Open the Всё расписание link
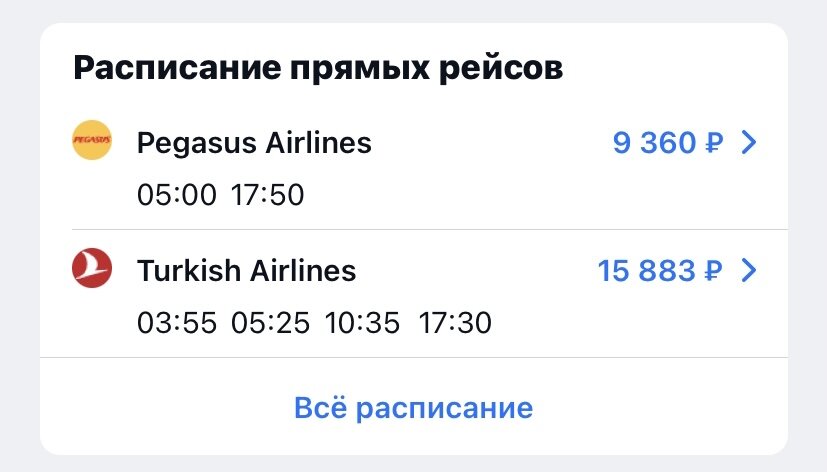This screenshot has width=827, height=472. [x=414, y=408]
